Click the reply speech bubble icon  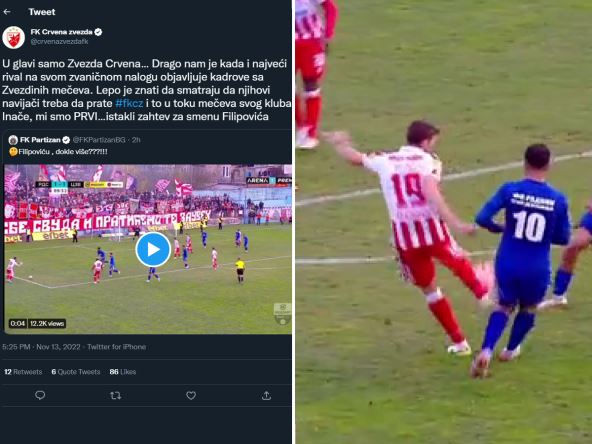pyautogui.click(x=40, y=395)
